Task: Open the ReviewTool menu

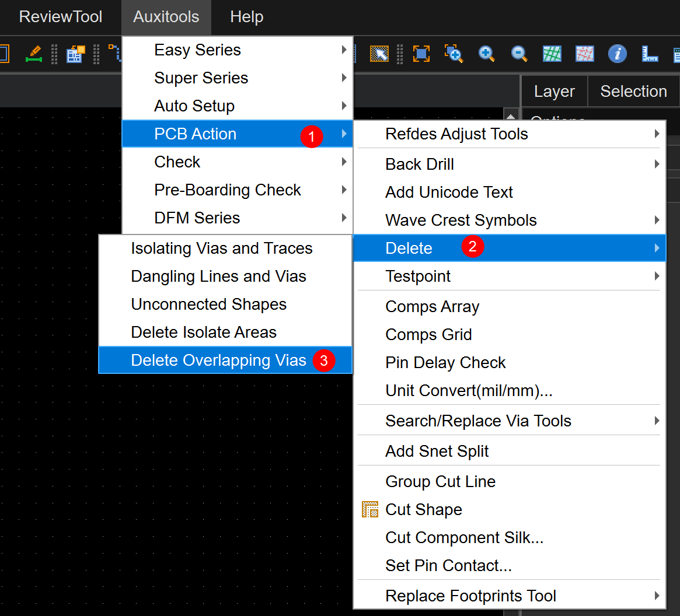Action: point(61,17)
